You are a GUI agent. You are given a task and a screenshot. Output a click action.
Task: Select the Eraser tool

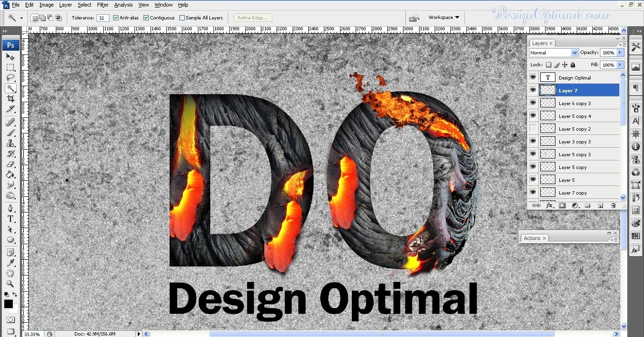click(10, 164)
